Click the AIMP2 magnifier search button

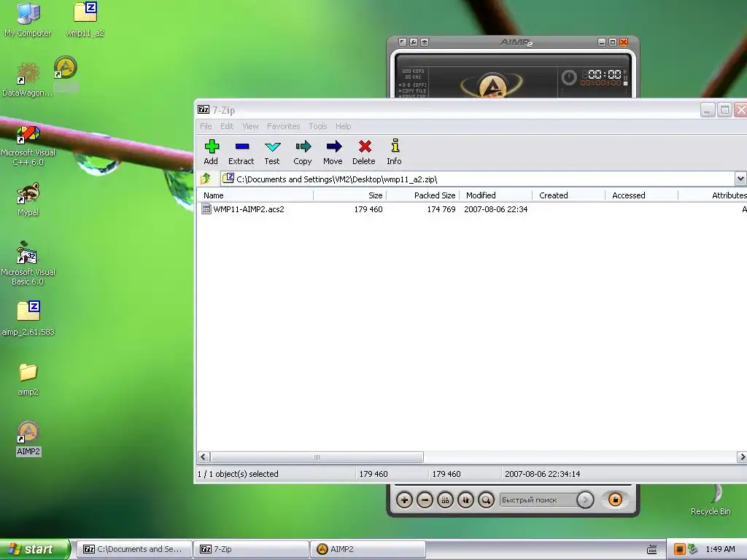coord(487,500)
